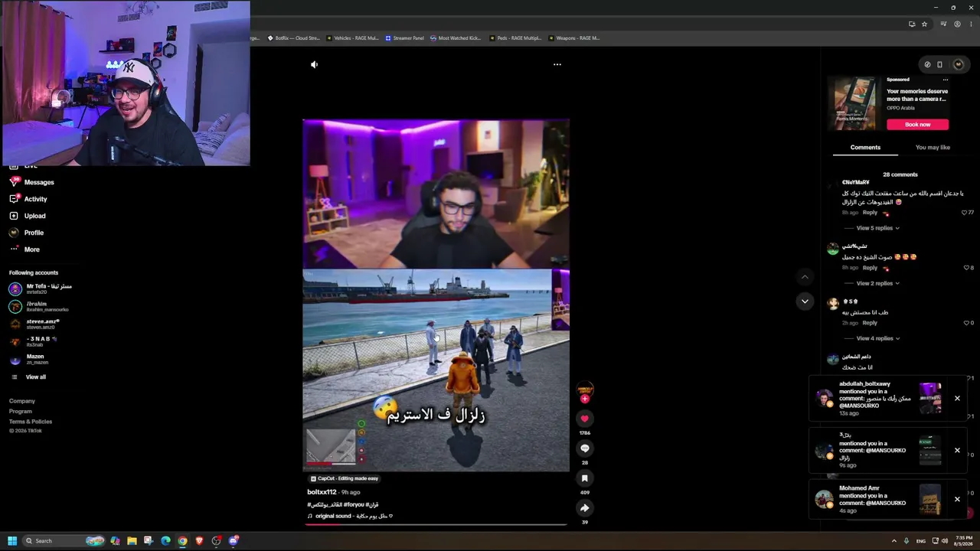The width and height of the screenshot is (980, 551).
Task: Open the compass-shaped explore icon
Action: point(927,64)
